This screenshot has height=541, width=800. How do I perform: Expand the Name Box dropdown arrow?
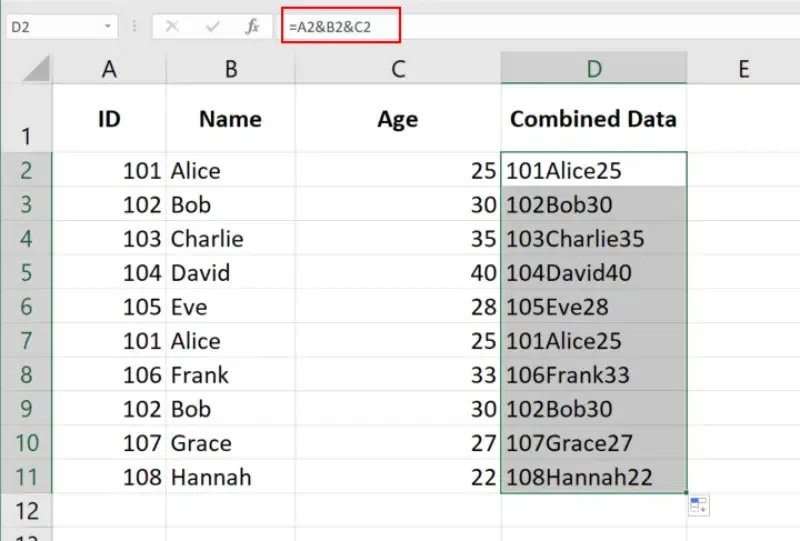pyautogui.click(x=107, y=27)
